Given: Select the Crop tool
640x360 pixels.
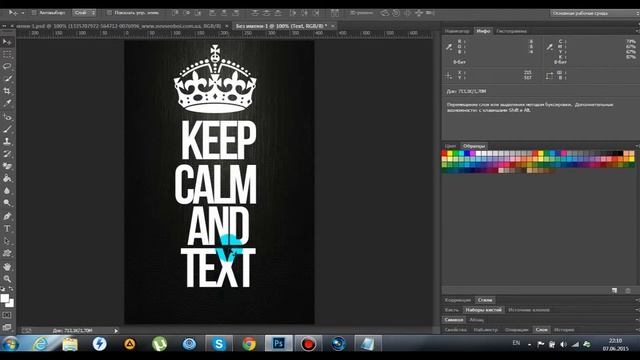Looking at the screenshot, I should (x=7, y=91).
